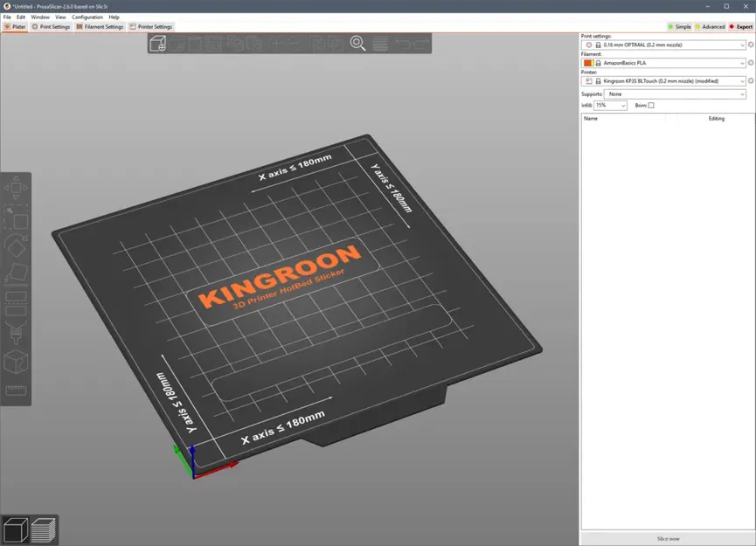
Task: Select the Move tool
Action: [16, 185]
